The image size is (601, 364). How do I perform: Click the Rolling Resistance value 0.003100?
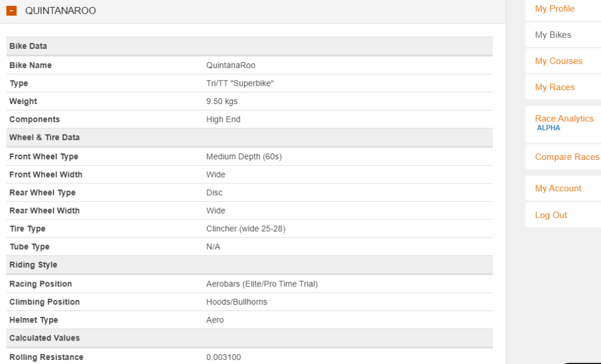(223, 358)
